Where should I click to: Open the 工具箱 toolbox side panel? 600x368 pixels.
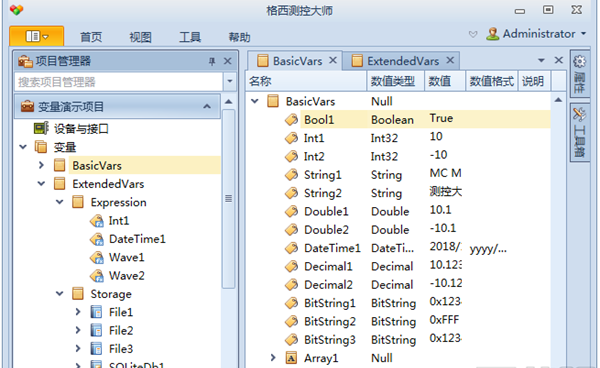coord(579,132)
